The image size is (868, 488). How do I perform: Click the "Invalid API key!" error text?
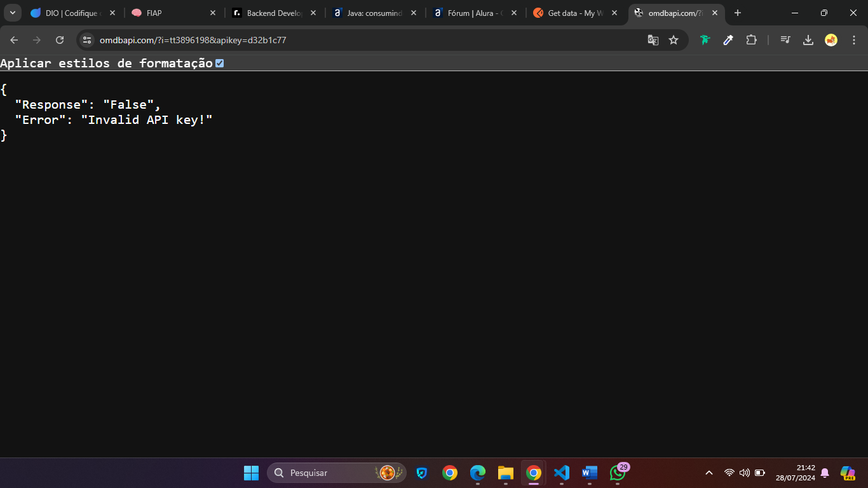tap(147, 119)
